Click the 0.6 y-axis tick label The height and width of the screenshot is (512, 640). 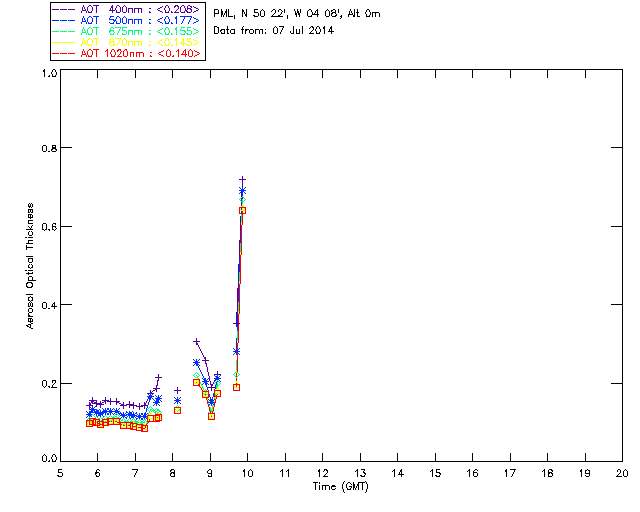(49, 227)
